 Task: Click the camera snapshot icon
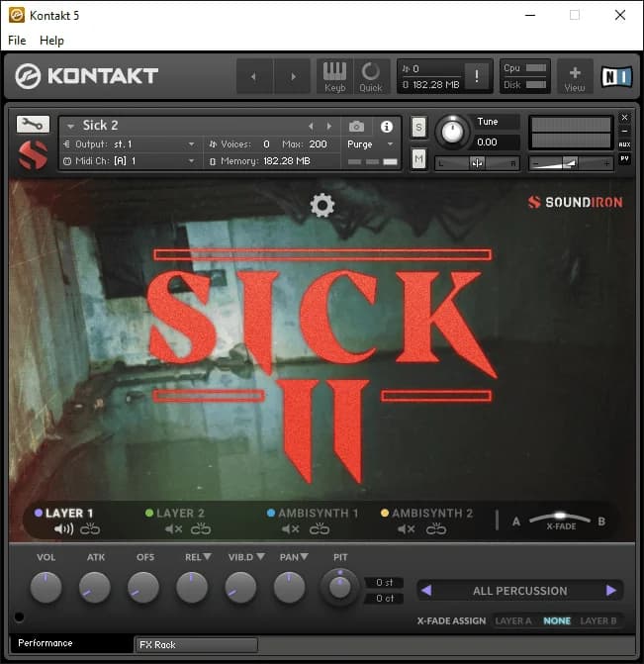click(356, 127)
